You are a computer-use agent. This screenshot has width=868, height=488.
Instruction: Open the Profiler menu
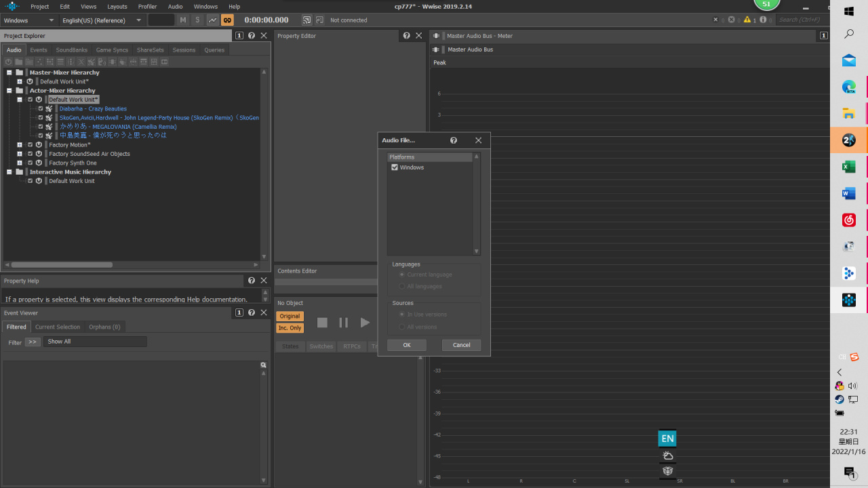(147, 7)
